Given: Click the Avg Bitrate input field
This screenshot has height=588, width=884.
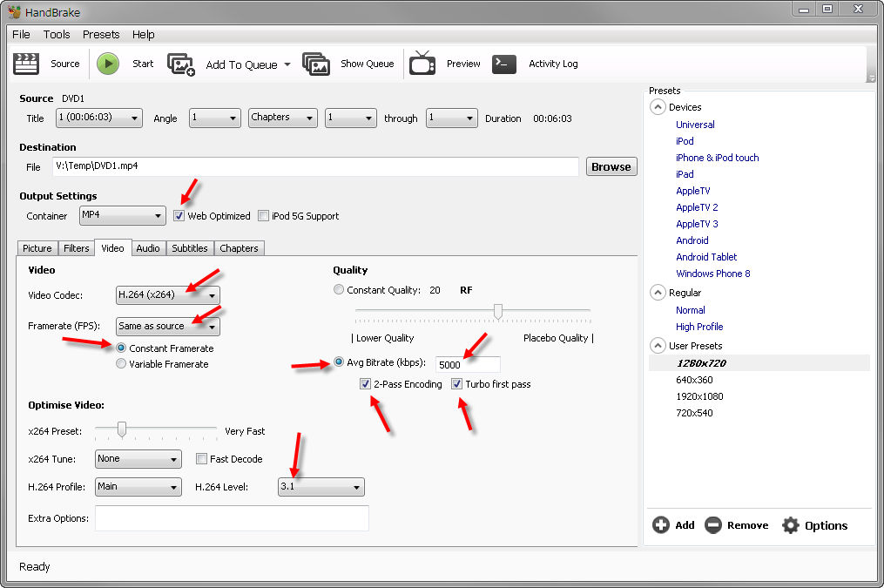Looking at the screenshot, I should coord(467,365).
